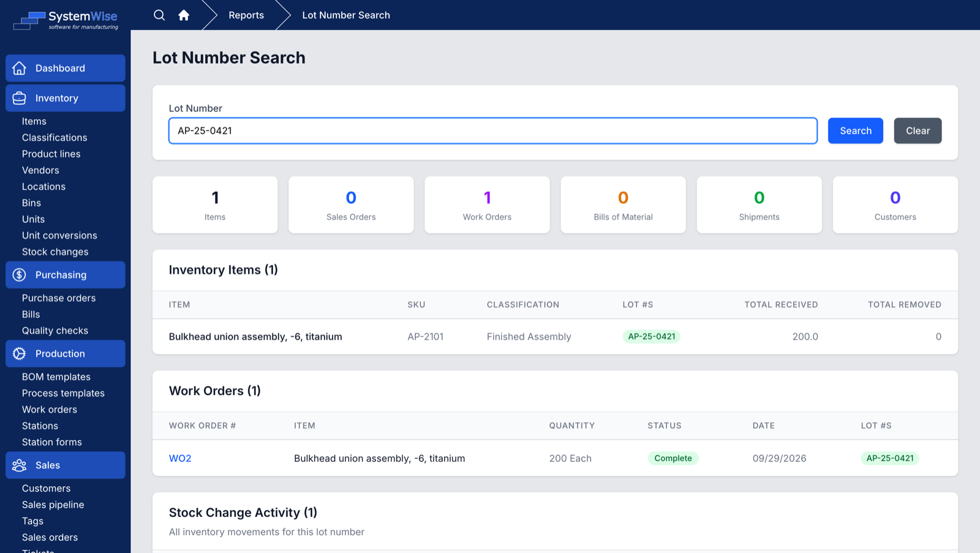
Task: Click the Inventory briefcase icon
Action: point(20,98)
